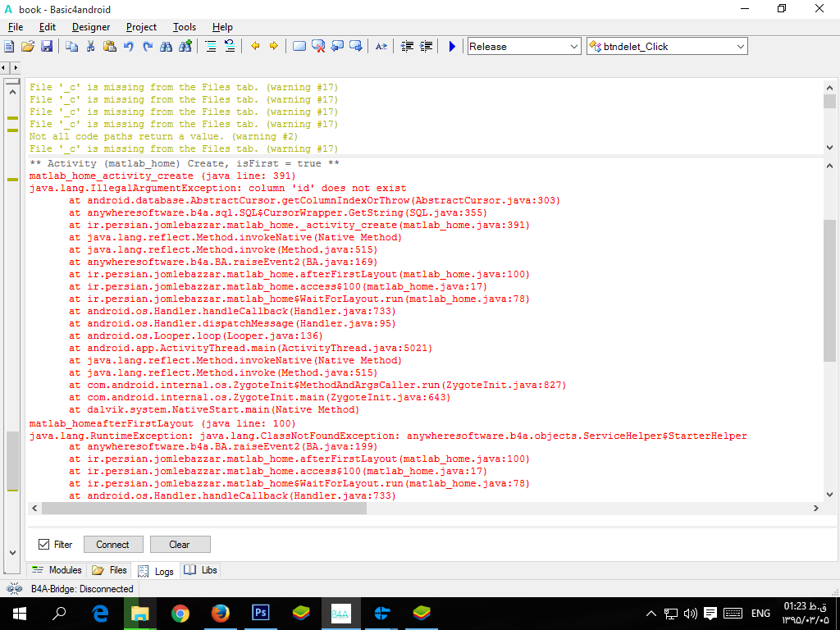
Task: Open Photoshop from the Windows taskbar
Action: 261,613
